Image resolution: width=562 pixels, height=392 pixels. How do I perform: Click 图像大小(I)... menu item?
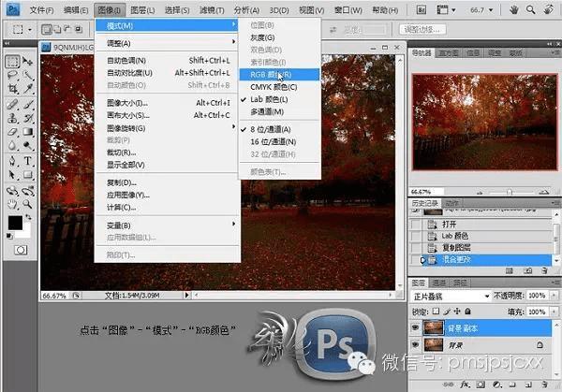168,103
